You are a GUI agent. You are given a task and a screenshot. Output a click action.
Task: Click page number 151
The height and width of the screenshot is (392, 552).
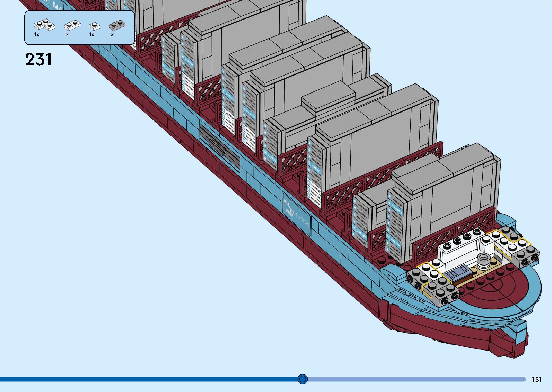[x=537, y=379]
